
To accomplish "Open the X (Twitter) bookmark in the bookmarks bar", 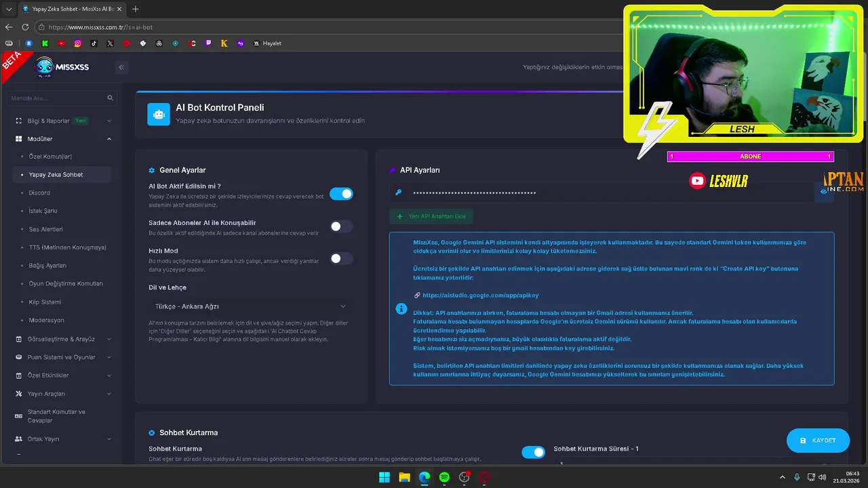I will [x=111, y=43].
